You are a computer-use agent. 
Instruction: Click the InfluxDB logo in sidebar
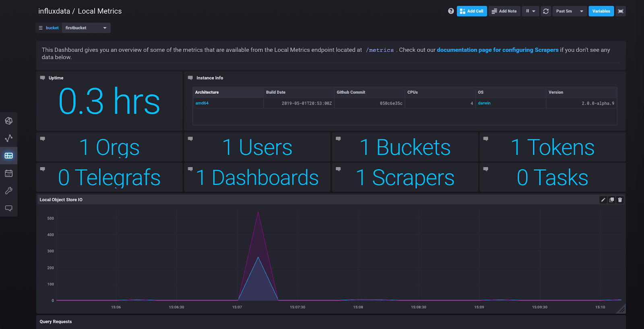[x=8, y=121]
